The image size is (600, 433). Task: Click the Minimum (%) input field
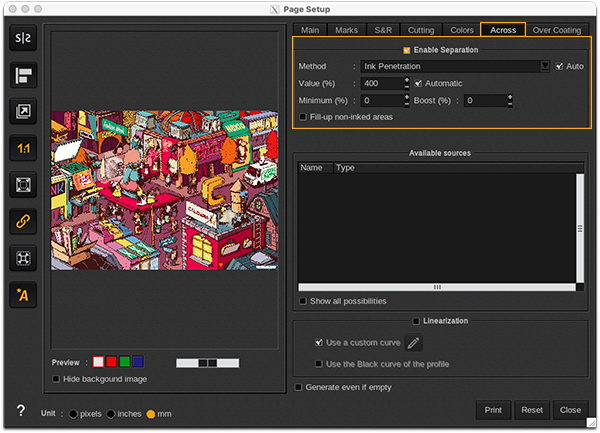coord(382,101)
